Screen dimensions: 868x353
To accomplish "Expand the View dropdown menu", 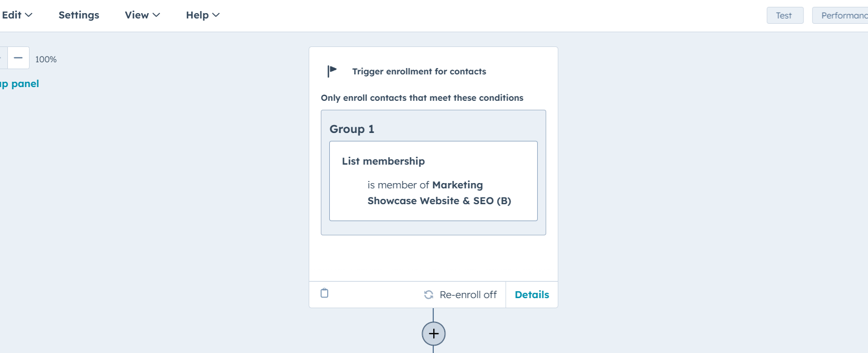I will pyautogui.click(x=141, y=15).
